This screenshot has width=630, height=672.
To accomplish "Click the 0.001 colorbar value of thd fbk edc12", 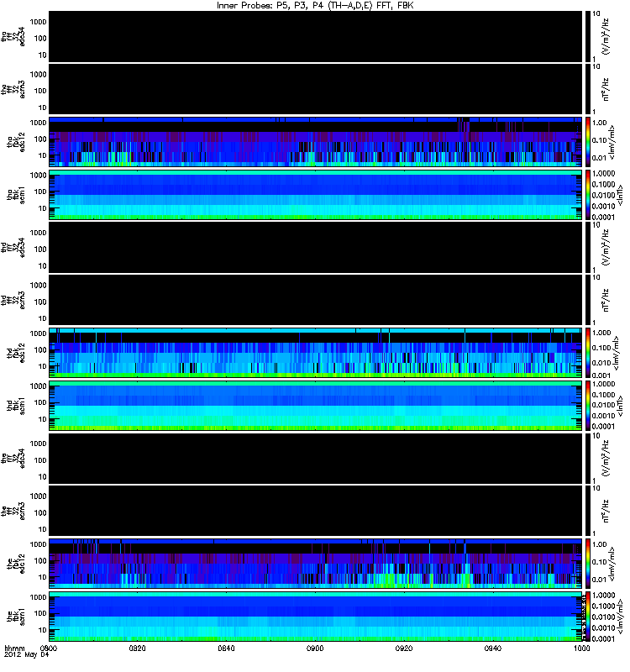I will coord(601,375).
